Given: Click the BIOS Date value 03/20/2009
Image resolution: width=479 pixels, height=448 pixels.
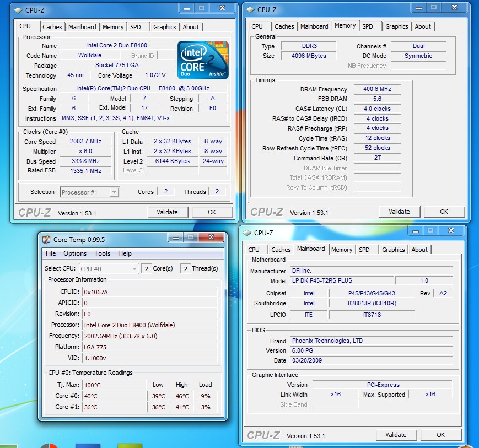Looking at the screenshot, I should (371, 360).
